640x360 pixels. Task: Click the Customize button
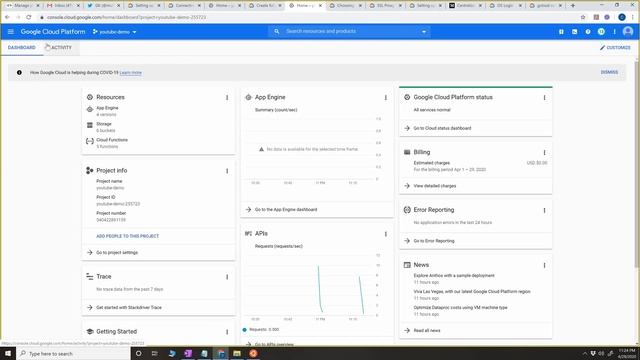tap(615, 47)
